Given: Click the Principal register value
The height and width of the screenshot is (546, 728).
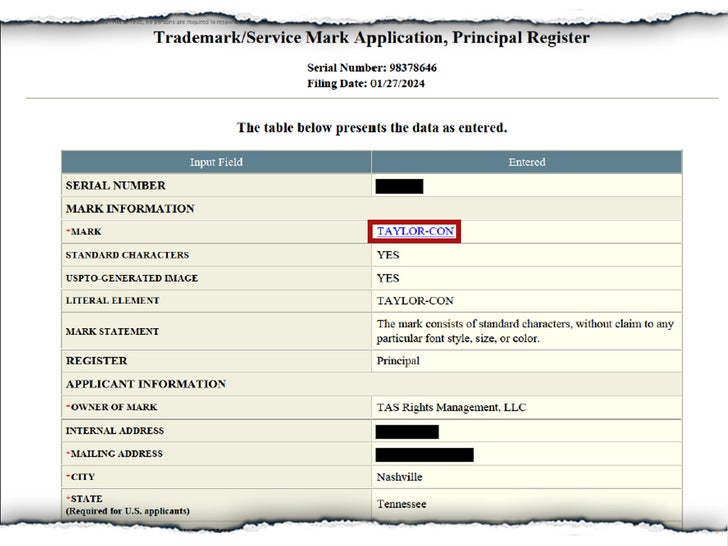Looking at the screenshot, I should [398, 361].
